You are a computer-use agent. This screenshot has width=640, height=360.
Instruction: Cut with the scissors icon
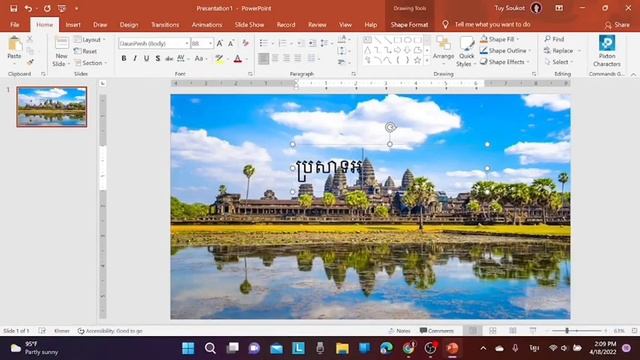pyautogui.click(x=30, y=39)
